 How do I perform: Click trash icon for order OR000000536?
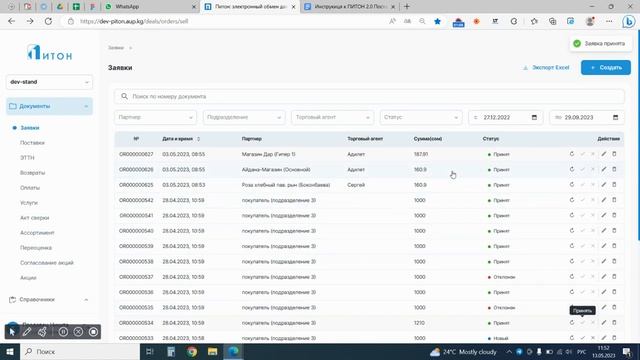614,292
